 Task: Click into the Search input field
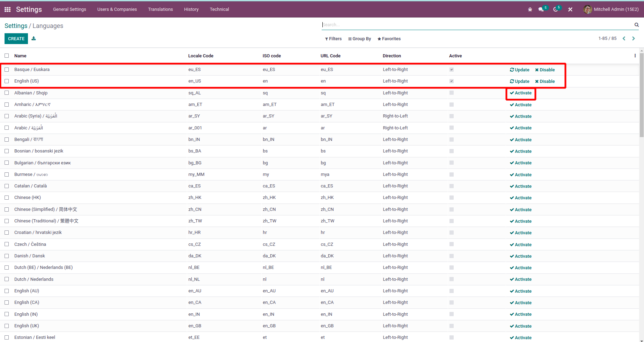click(477, 25)
